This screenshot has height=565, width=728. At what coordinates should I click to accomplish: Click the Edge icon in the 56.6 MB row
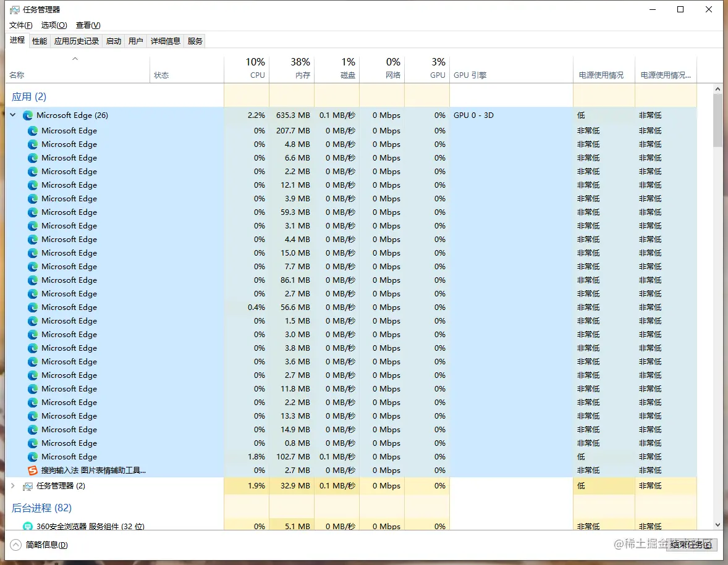coord(33,307)
